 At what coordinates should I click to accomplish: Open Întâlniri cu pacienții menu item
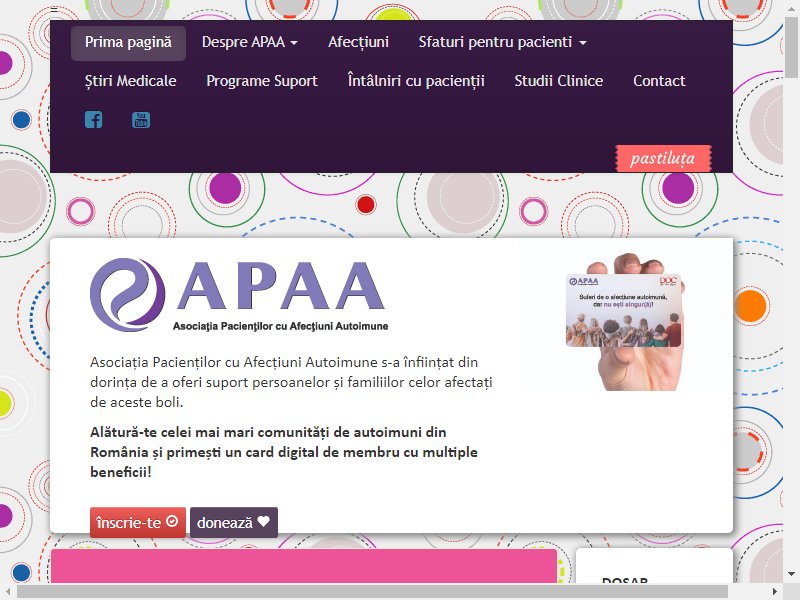tap(416, 81)
